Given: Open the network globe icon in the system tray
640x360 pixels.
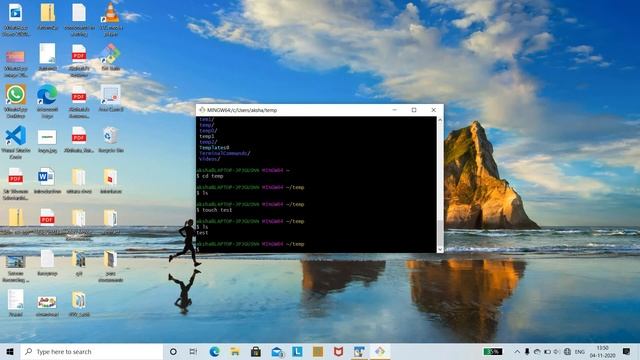Looking at the screenshot, I should pyautogui.click(x=567, y=351).
